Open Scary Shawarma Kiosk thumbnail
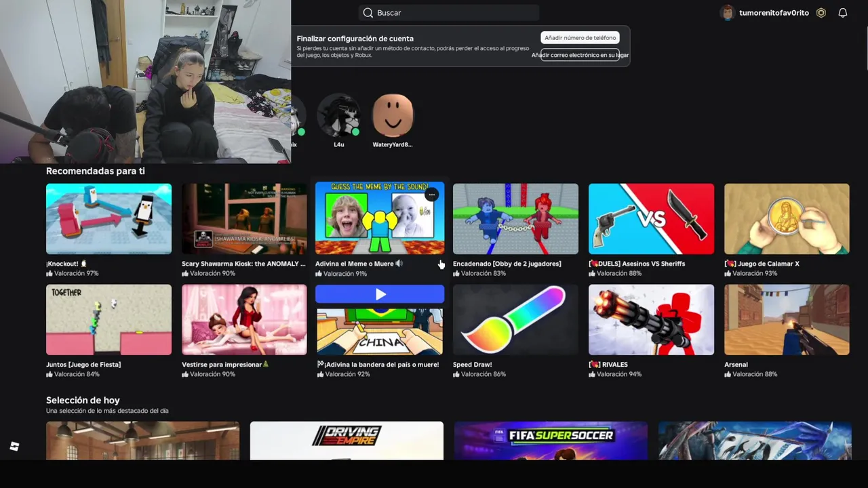The height and width of the screenshot is (488, 868). 244,219
